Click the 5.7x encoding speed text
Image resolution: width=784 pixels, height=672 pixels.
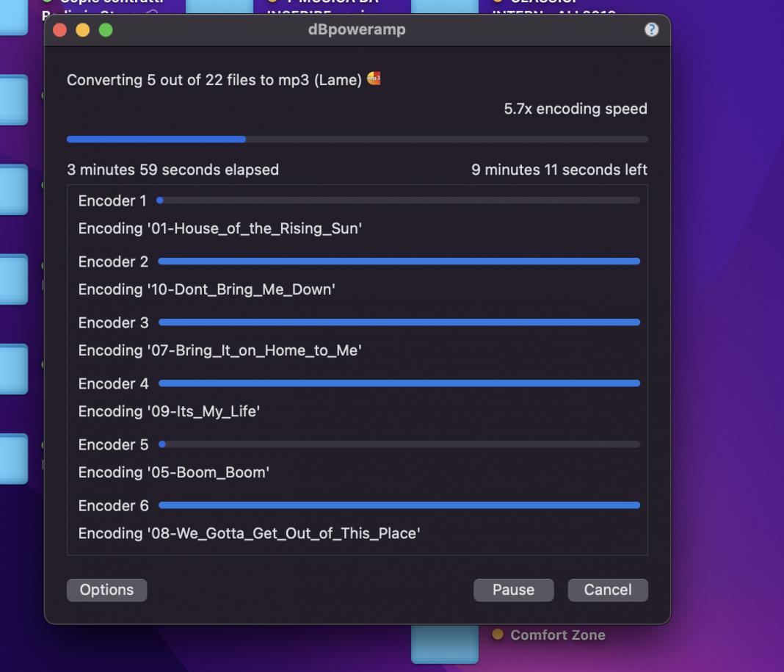point(575,109)
